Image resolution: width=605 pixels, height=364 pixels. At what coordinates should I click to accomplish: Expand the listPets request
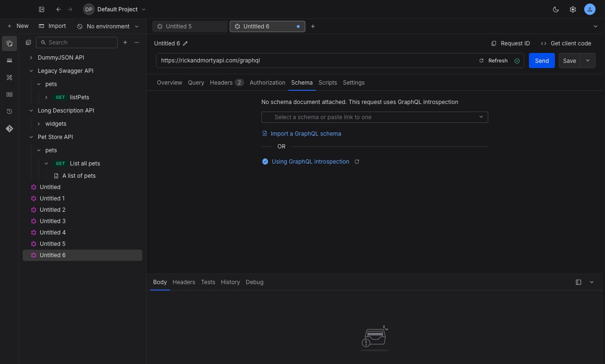pos(46,97)
